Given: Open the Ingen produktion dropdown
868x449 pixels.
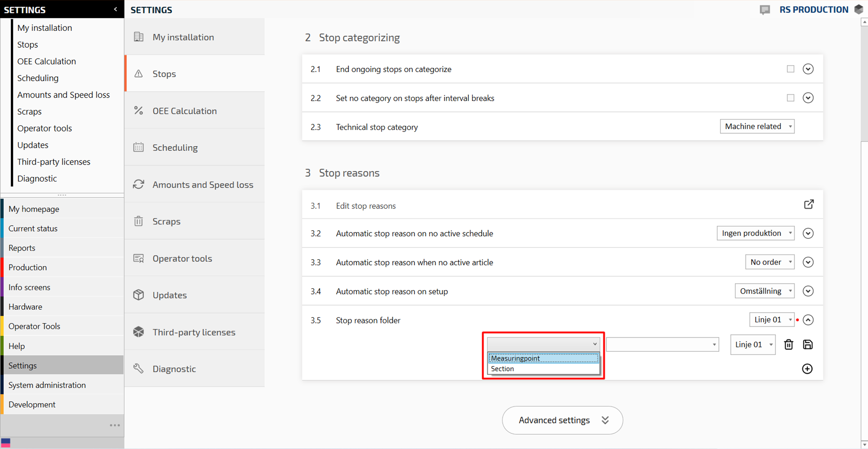Looking at the screenshot, I should click(x=755, y=233).
